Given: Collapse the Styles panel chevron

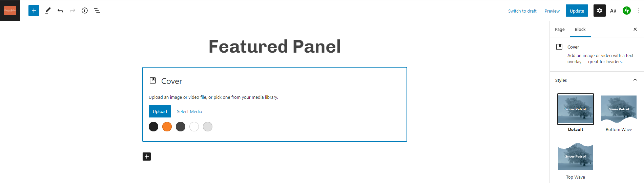Looking at the screenshot, I should (635, 80).
